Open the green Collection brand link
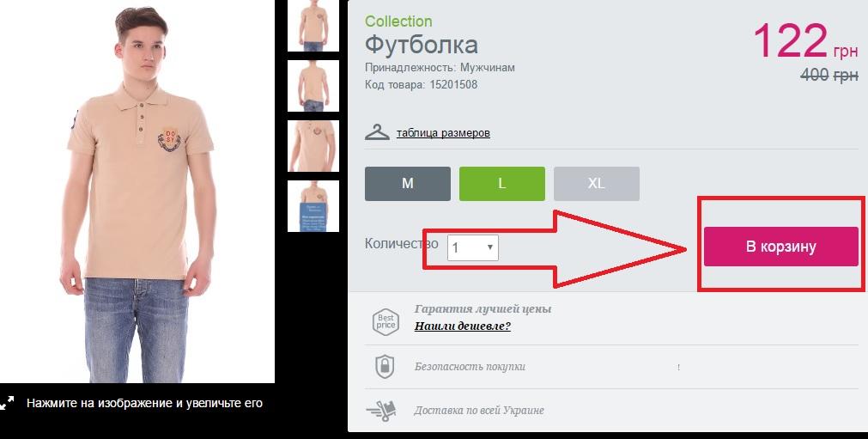This screenshot has width=868, height=439. [x=398, y=21]
